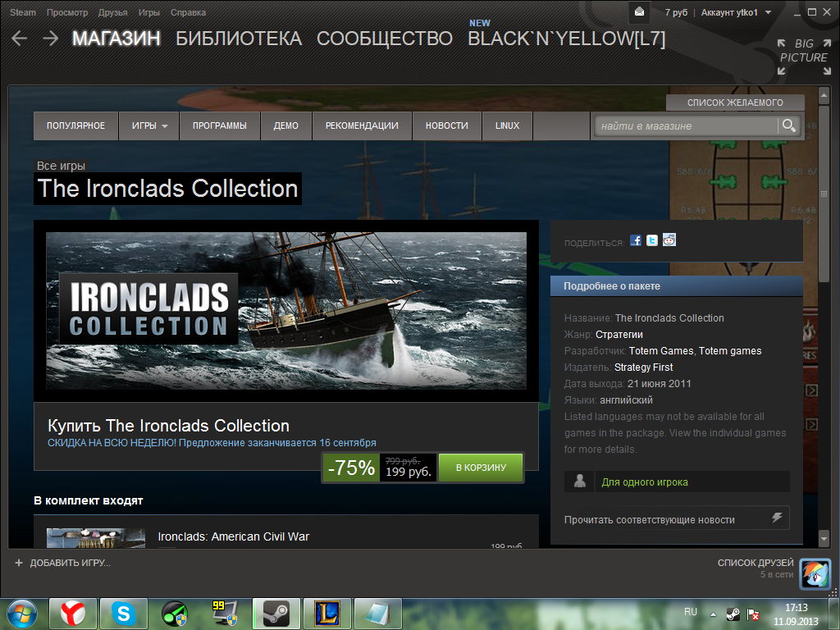
Task: Open the Просмотр menu
Action: pos(67,12)
